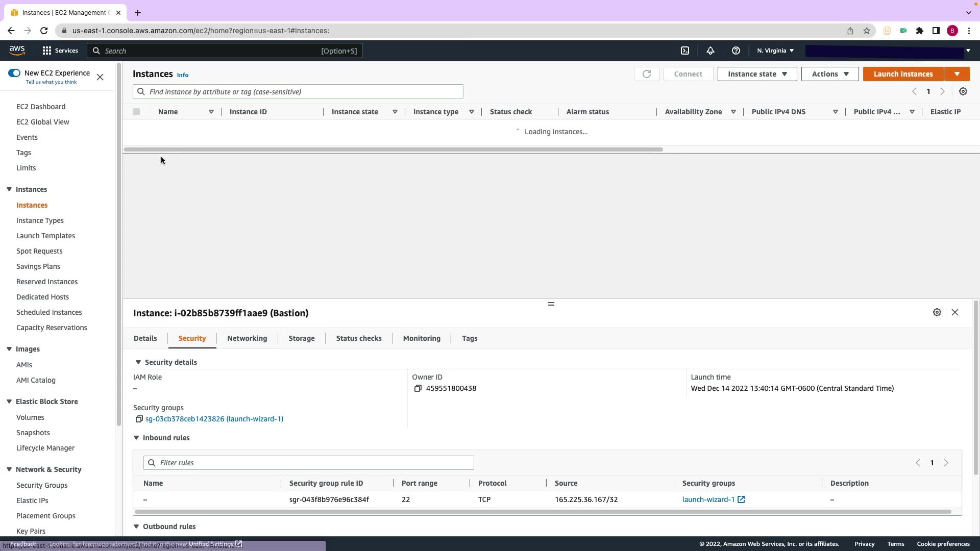This screenshot has width=980, height=551.
Task: Open the Actions dropdown
Action: point(829,74)
